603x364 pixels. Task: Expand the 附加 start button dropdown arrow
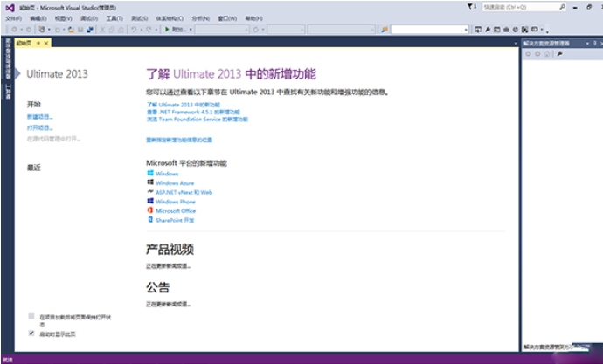pyautogui.click(x=191, y=30)
